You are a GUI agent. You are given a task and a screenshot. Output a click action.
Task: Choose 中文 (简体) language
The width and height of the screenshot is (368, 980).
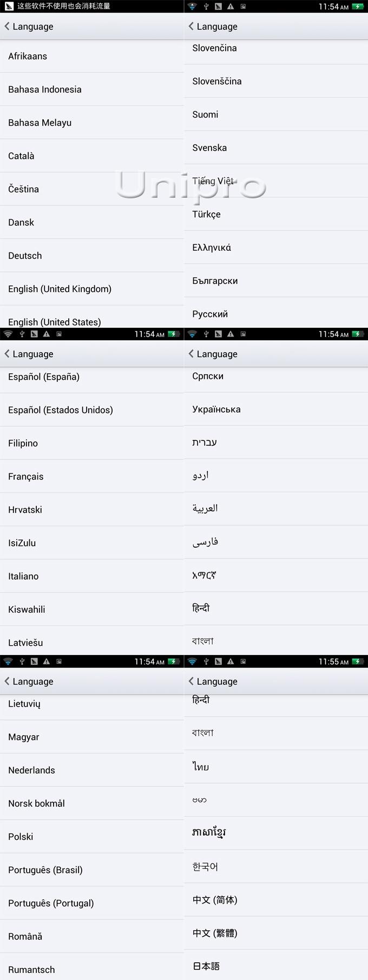(x=276, y=900)
